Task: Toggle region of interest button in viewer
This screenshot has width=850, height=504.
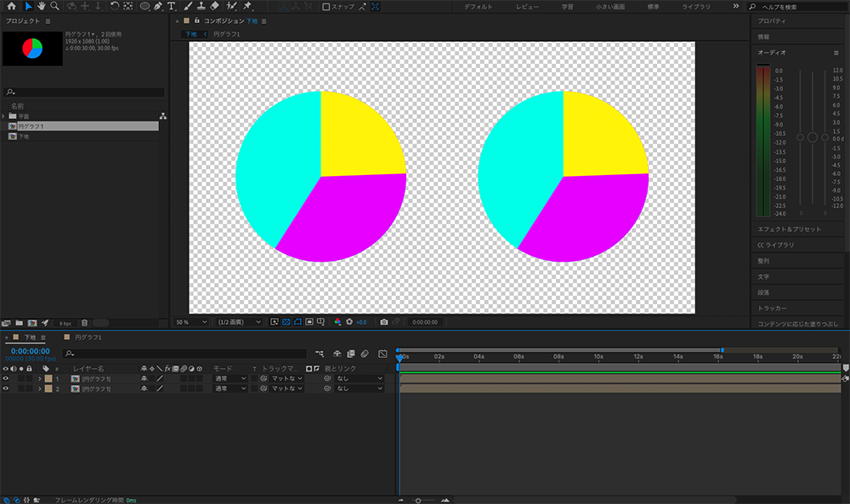Action: pos(309,322)
